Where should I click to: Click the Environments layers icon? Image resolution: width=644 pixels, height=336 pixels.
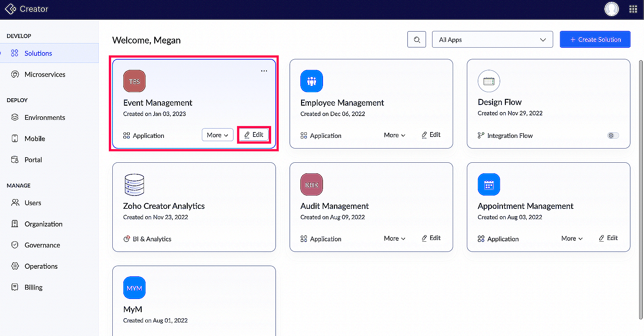(x=15, y=117)
